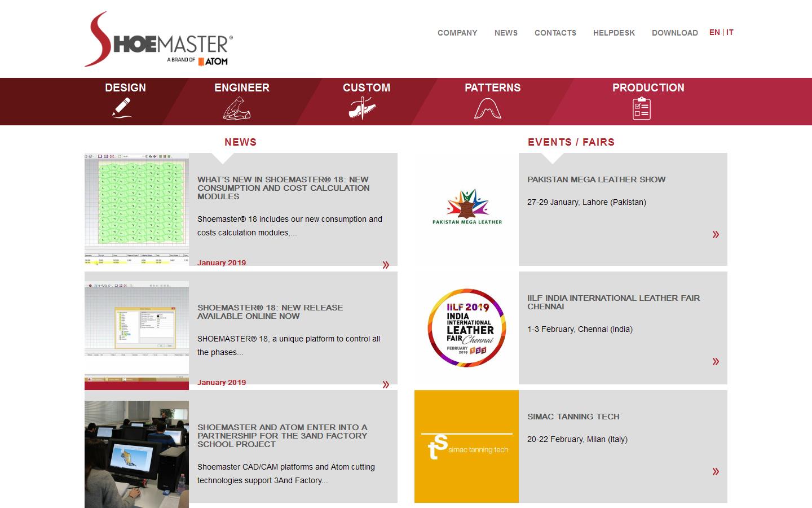Select the DESIGN tab label
The height and width of the screenshot is (508, 812).
coord(125,87)
